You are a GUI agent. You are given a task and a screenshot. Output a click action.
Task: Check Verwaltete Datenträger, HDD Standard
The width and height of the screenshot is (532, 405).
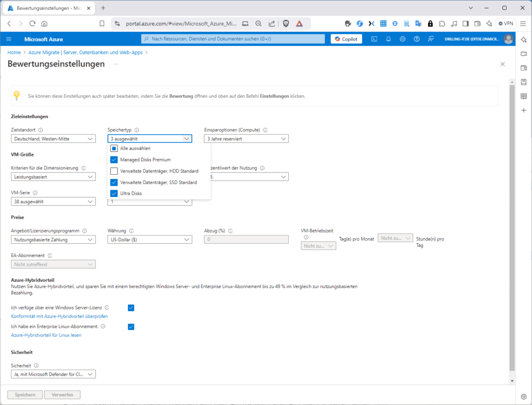(x=114, y=171)
